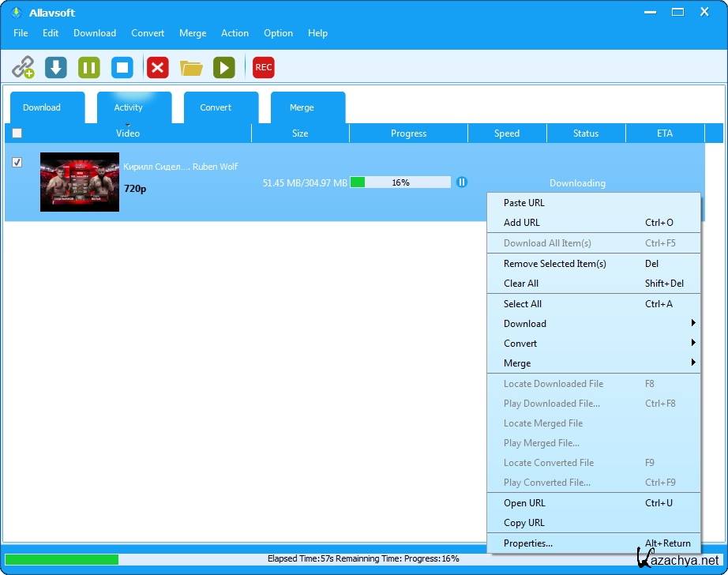
Task: Select the fight video thumbnail
Action: click(80, 182)
